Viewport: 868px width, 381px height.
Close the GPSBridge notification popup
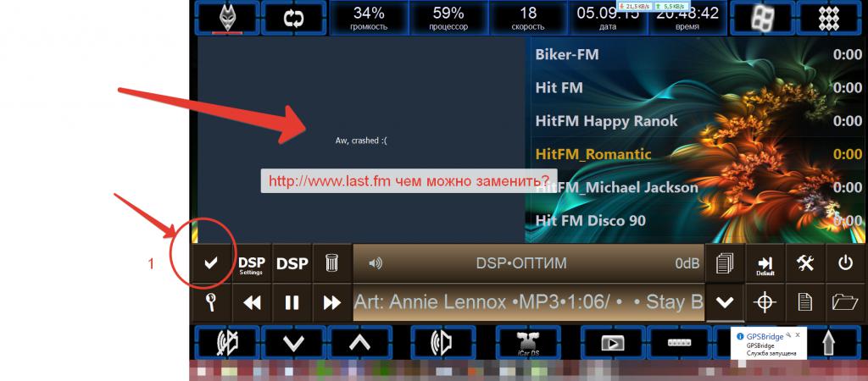point(798,335)
